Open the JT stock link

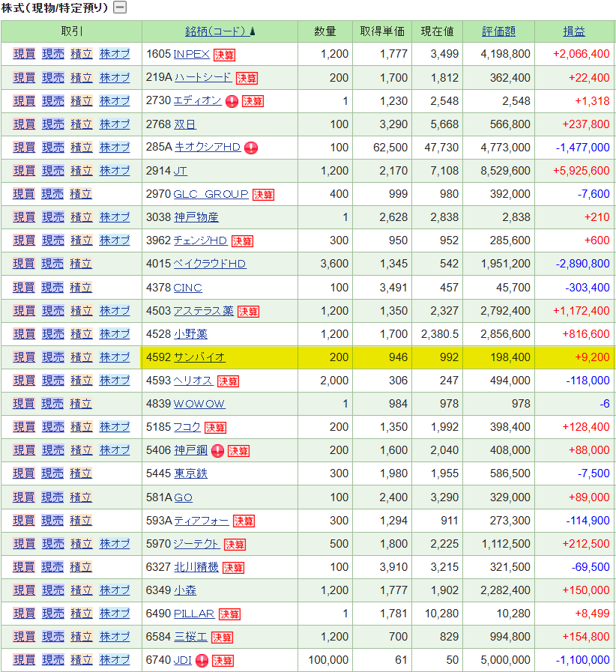pyautogui.click(x=180, y=171)
